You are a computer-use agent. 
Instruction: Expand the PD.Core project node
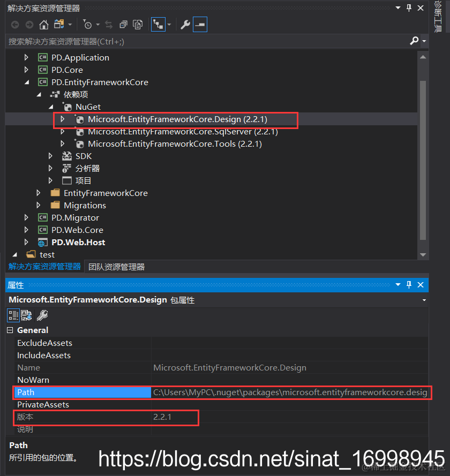point(26,70)
